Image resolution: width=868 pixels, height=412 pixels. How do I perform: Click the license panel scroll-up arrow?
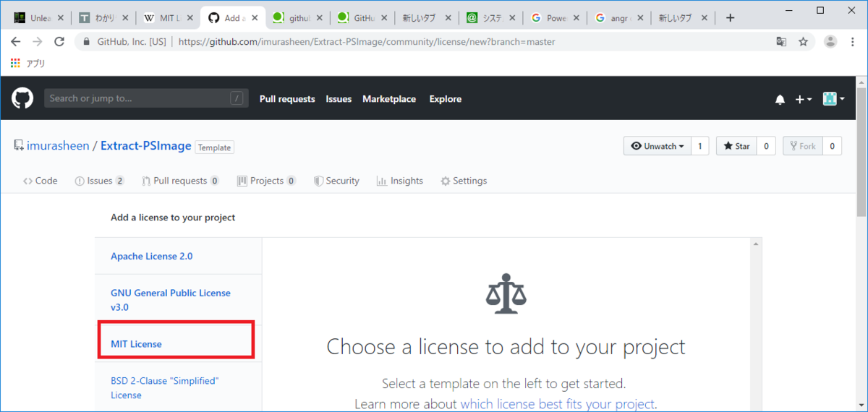tap(757, 244)
